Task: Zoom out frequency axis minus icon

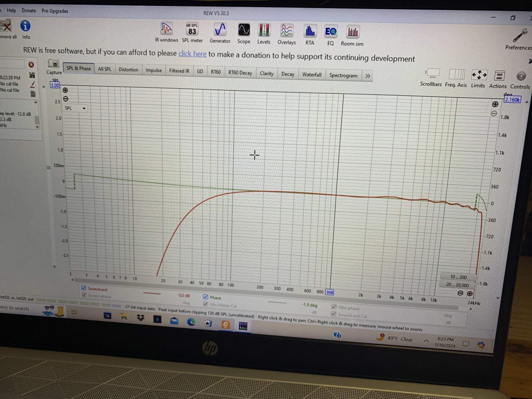Action: pos(460,293)
